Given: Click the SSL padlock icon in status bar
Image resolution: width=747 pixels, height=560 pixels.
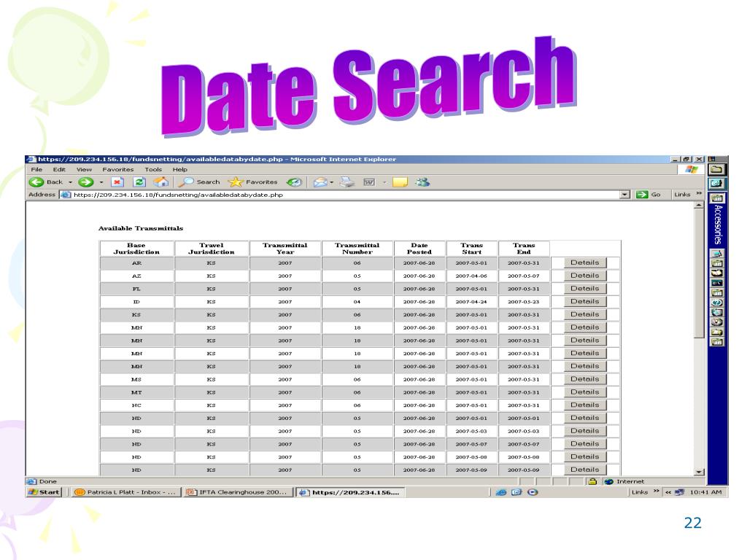Looking at the screenshot, I should point(592,481).
